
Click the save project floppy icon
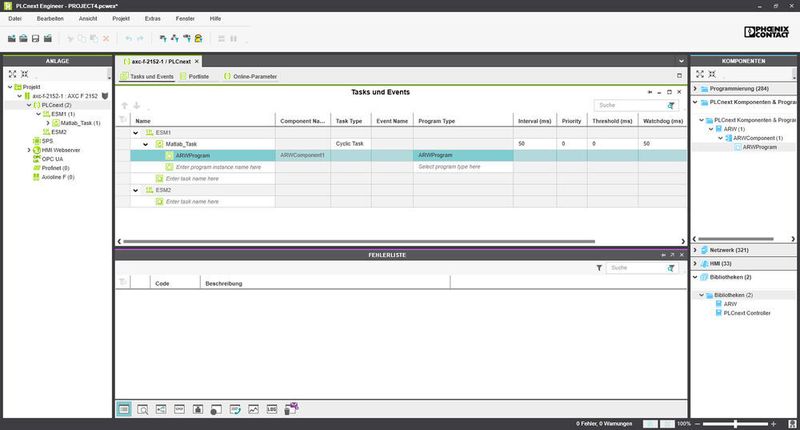35,38
